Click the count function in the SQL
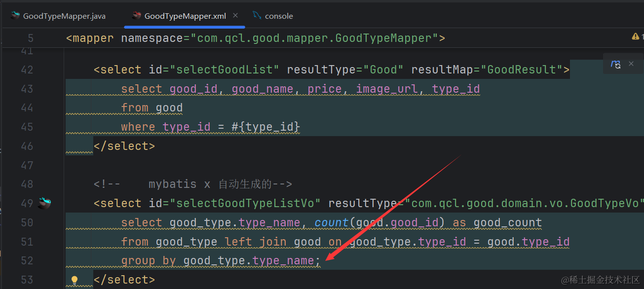644x289 pixels. 331,223
